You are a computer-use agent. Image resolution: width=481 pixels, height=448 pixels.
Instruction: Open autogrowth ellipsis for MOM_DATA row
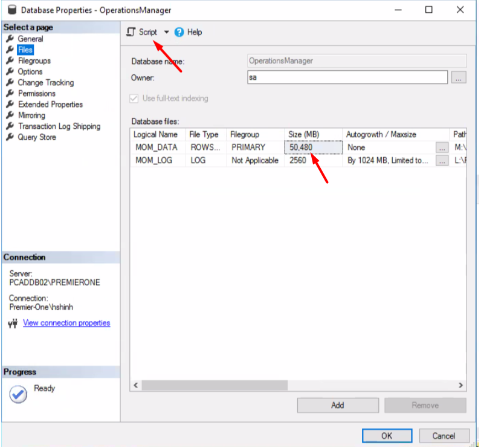click(442, 148)
